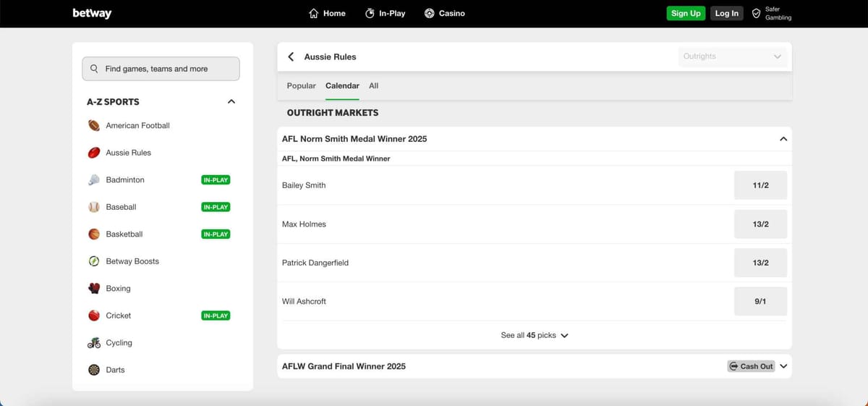Click the American Football sport icon
868x406 pixels.
pos(94,125)
